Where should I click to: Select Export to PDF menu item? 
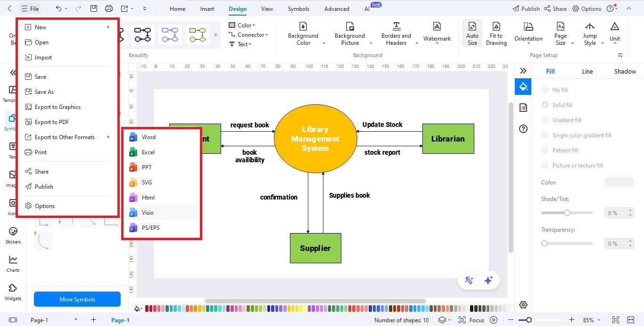tap(67, 122)
